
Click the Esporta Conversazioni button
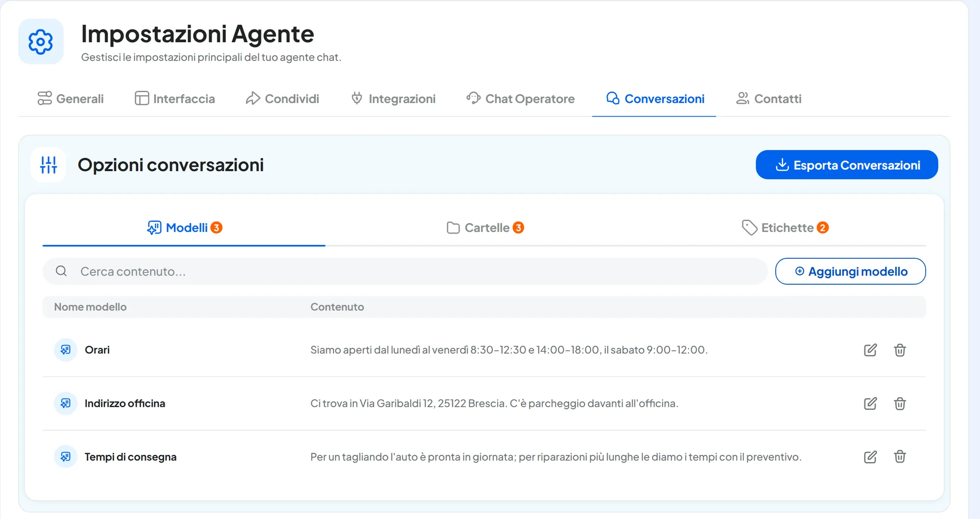(847, 165)
